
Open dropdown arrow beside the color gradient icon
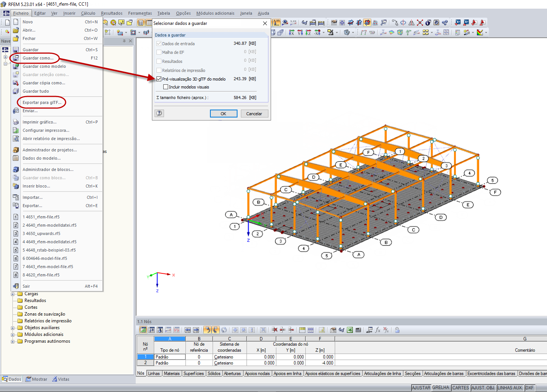click(486, 32)
